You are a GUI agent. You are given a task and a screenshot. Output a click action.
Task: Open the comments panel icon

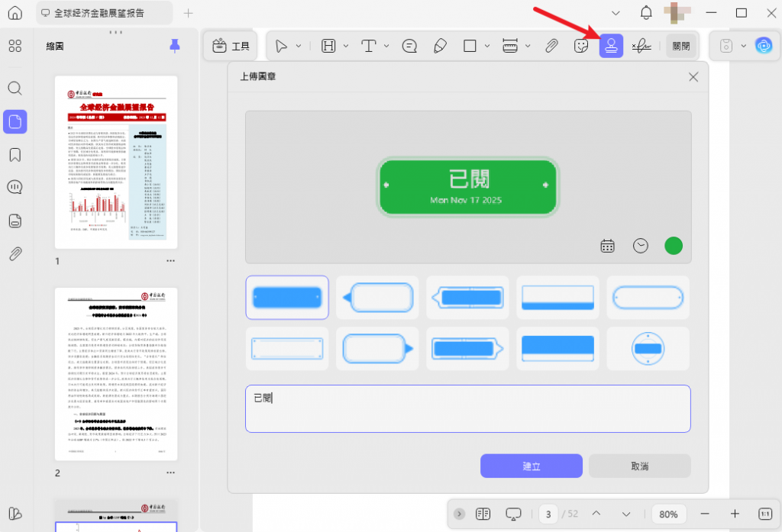pyautogui.click(x=15, y=188)
